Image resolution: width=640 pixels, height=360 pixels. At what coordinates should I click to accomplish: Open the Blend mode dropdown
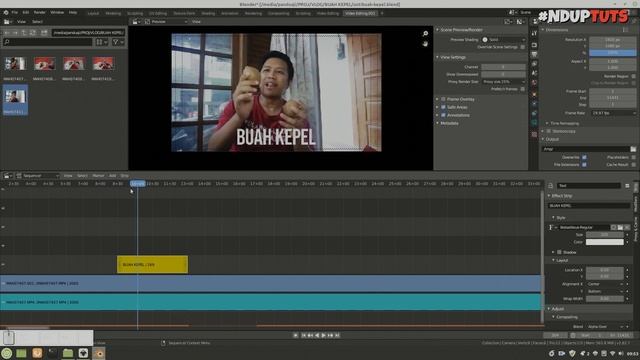pyautogui.click(x=605, y=327)
